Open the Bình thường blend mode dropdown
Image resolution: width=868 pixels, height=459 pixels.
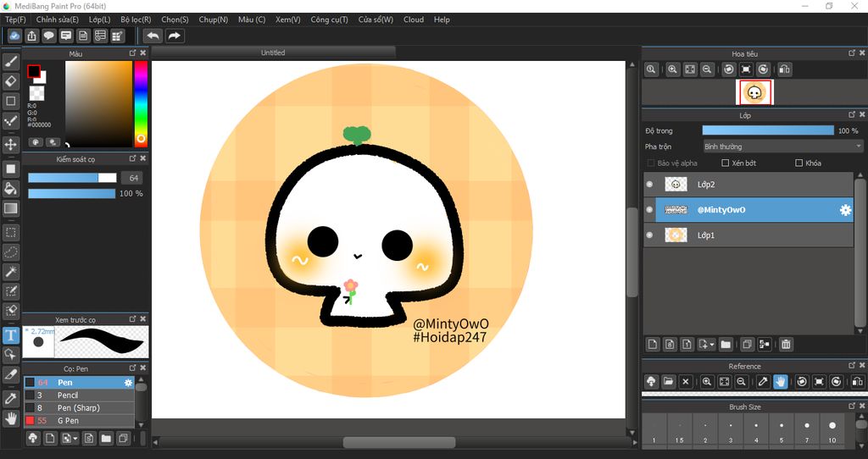pos(782,147)
